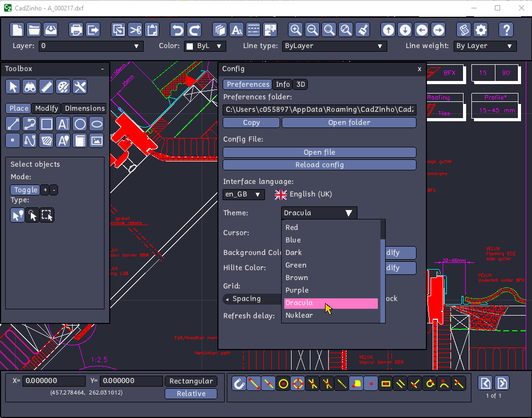Image resolution: width=532 pixels, height=418 pixels.
Task: Select the hatch fill tool
Action: [x=47, y=141]
